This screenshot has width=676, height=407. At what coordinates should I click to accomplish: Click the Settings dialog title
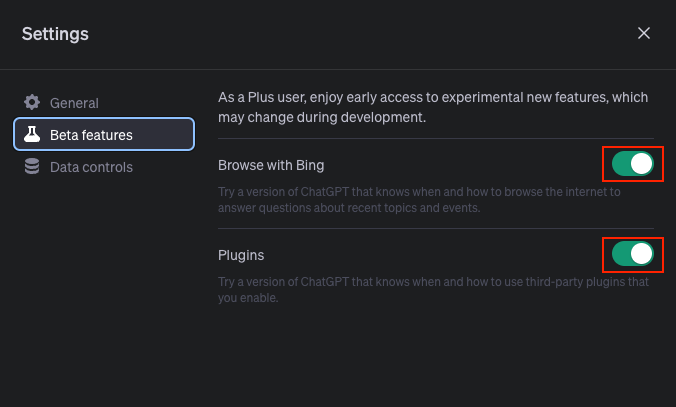[x=55, y=34]
